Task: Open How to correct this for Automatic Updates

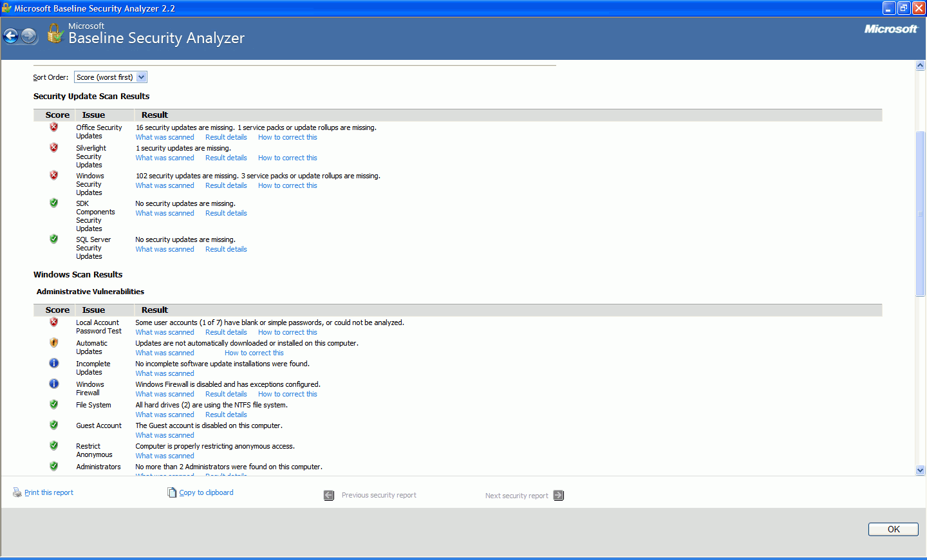Action: [x=254, y=353]
